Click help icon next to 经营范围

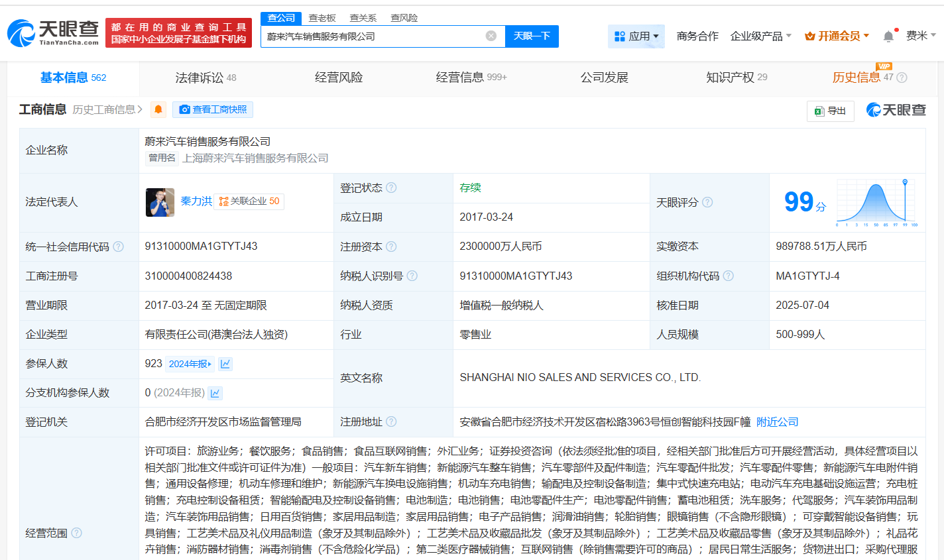tap(76, 533)
